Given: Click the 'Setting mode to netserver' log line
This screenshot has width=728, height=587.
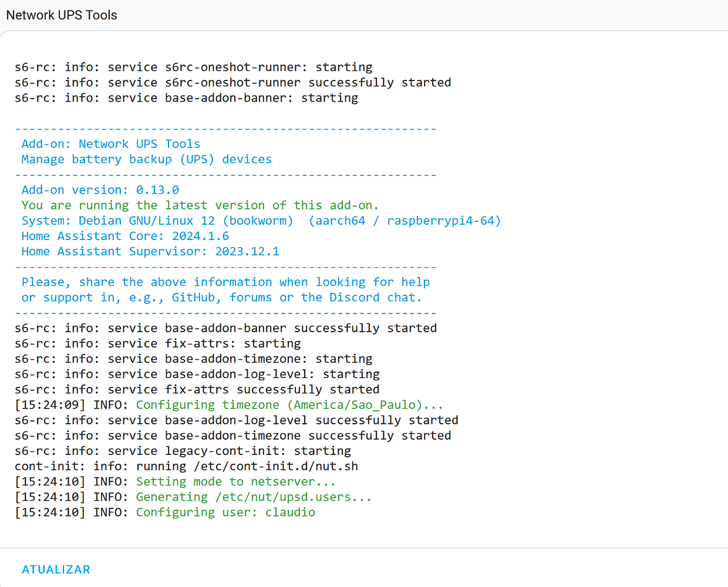Looking at the screenshot, I should tap(176, 482).
